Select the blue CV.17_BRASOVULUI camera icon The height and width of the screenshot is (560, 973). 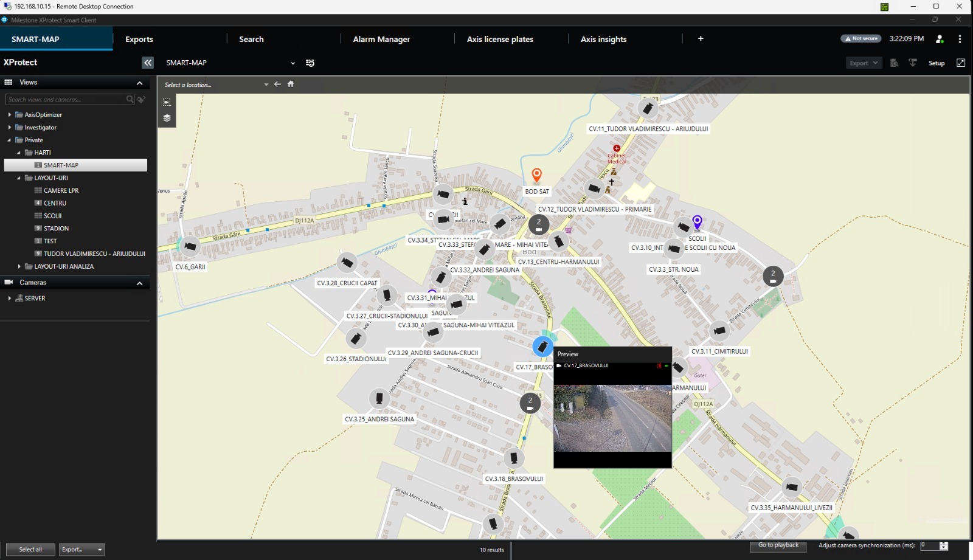pos(542,347)
